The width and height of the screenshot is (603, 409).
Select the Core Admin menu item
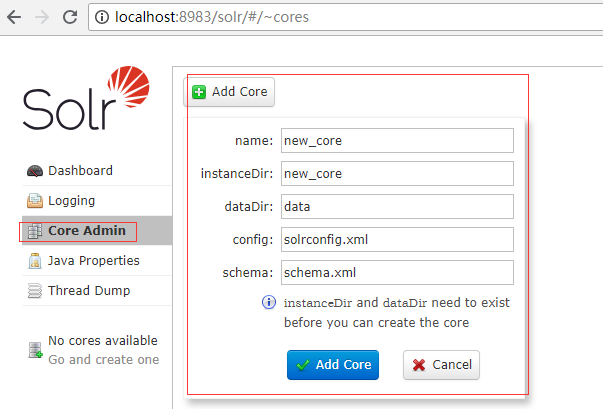pos(97,231)
